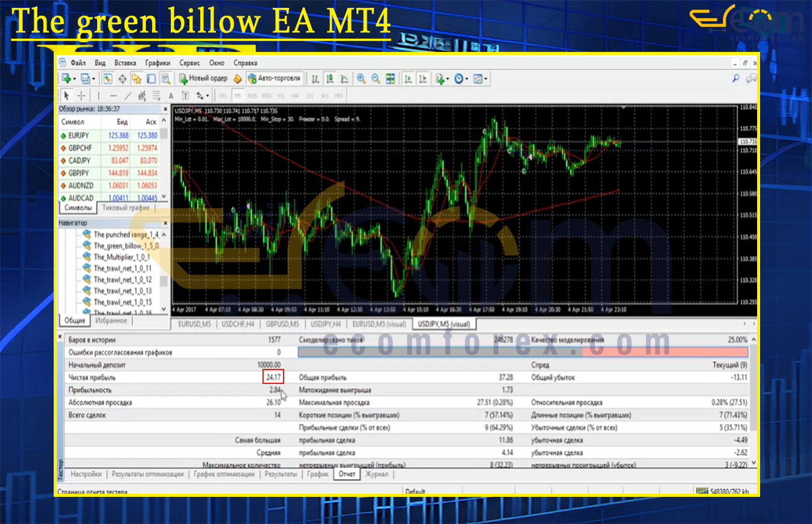This screenshot has height=524, width=812.
Task: Select the text label 'A' tool
Action: pyautogui.click(x=171, y=95)
